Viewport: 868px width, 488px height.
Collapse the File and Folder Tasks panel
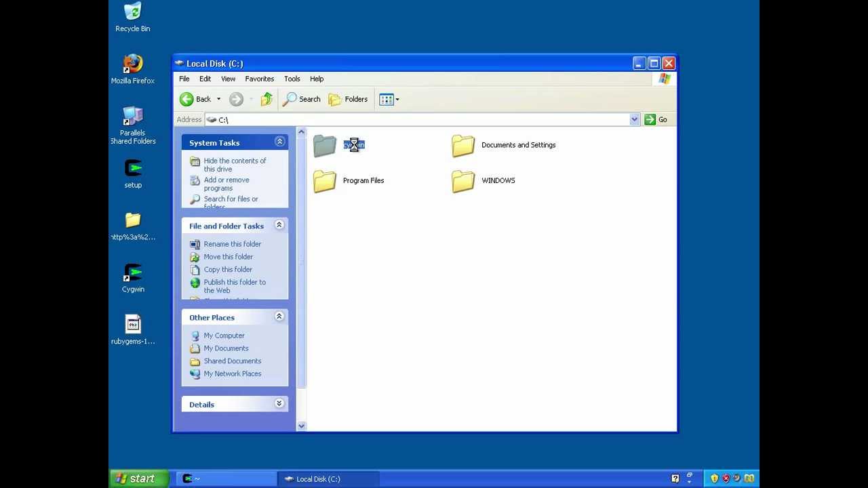click(279, 225)
